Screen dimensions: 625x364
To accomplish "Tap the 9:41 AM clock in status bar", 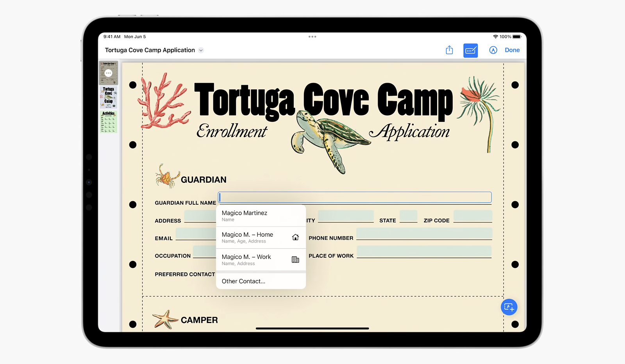I will coord(112,37).
